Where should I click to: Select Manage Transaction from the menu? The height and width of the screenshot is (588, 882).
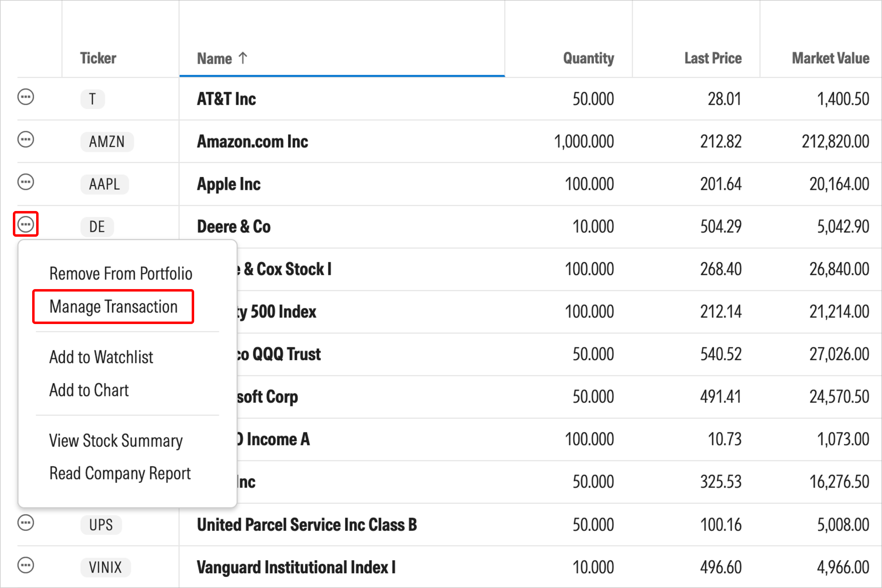(x=113, y=306)
